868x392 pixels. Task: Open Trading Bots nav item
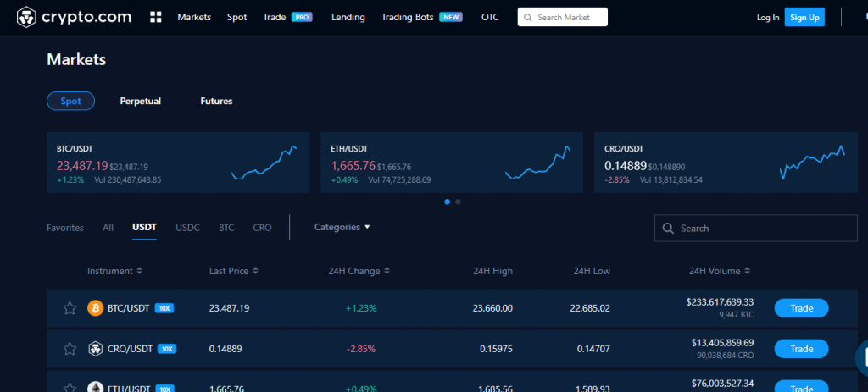click(422, 17)
